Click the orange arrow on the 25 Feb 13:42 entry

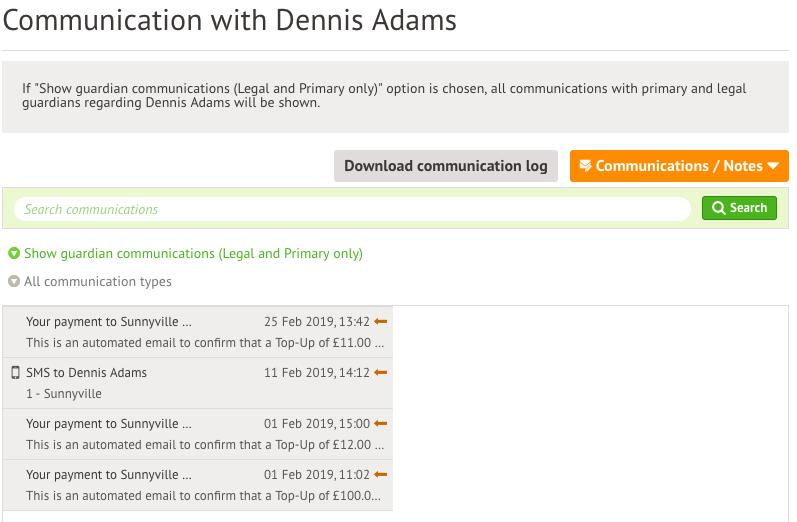380,322
